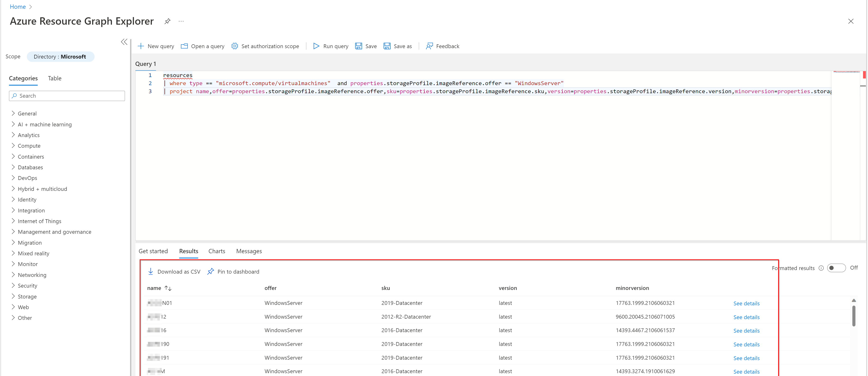868x376 pixels.
Task: Click the Save query icon
Action: [x=358, y=46]
